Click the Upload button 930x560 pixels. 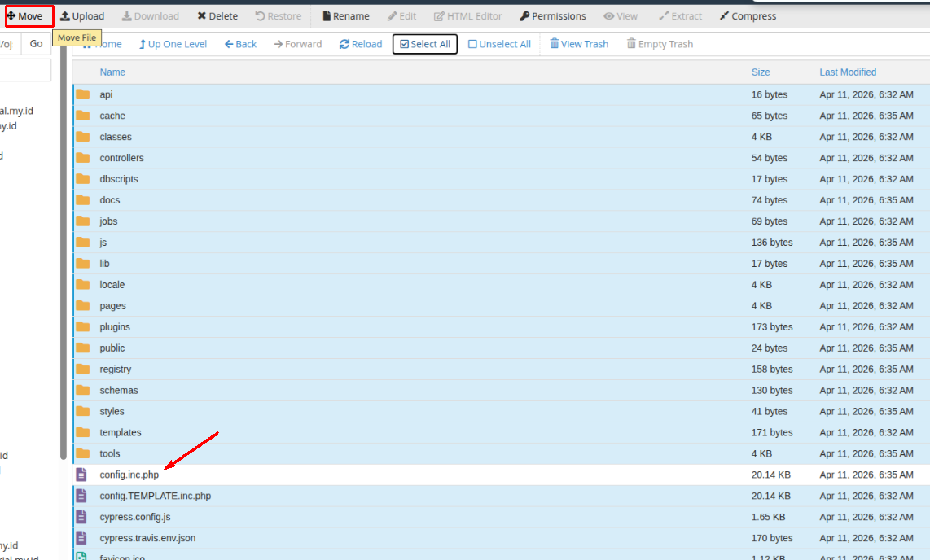[82, 16]
